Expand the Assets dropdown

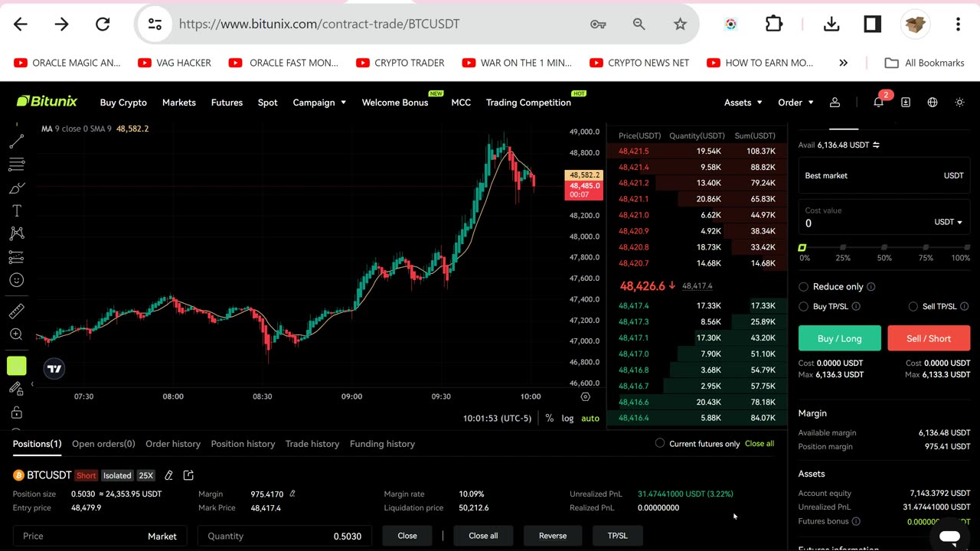743,102
